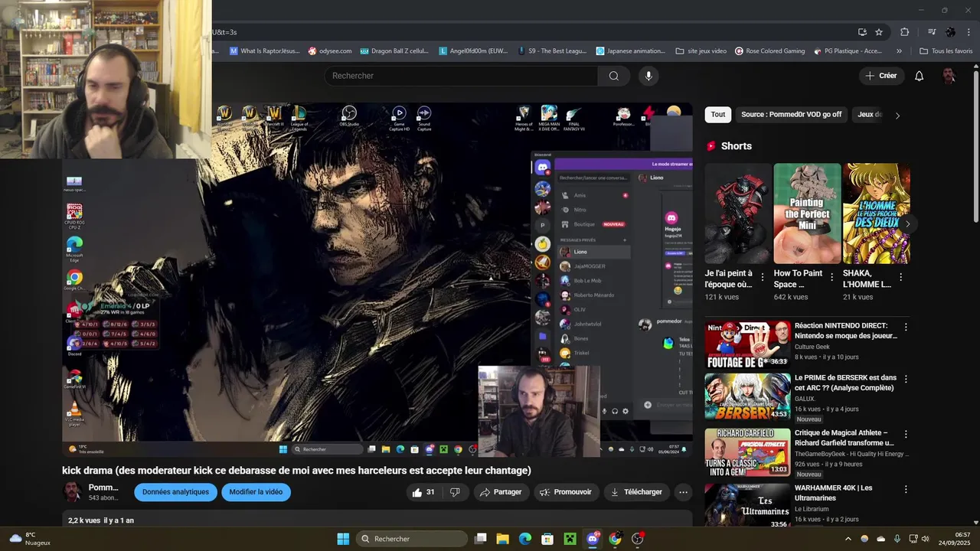
Task: Open the Pomm... channel avatar
Action: (x=72, y=492)
